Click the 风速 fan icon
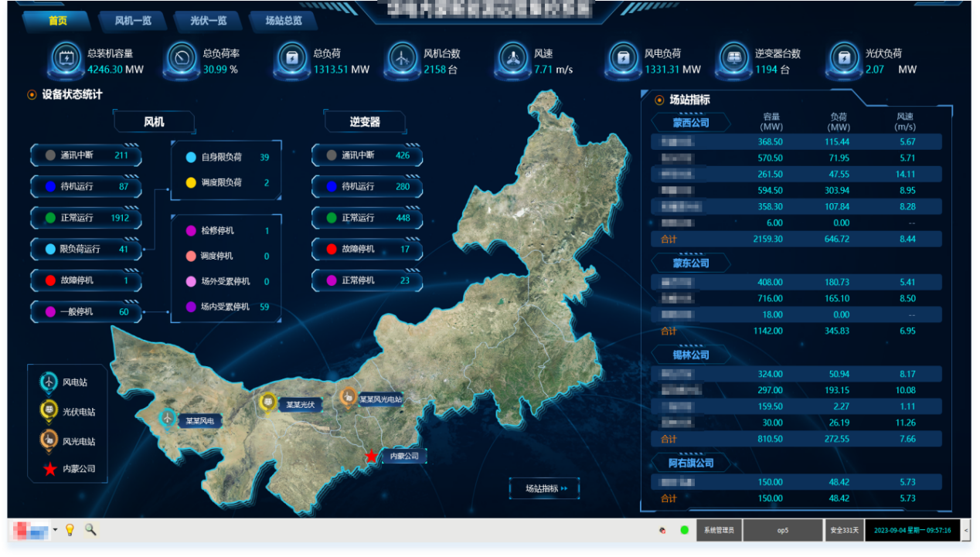The image size is (980, 557). (x=512, y=59)
